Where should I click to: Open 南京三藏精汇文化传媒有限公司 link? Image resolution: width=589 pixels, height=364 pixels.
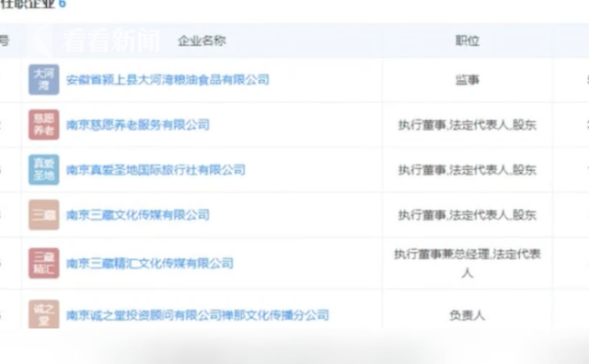coord(150,263)
